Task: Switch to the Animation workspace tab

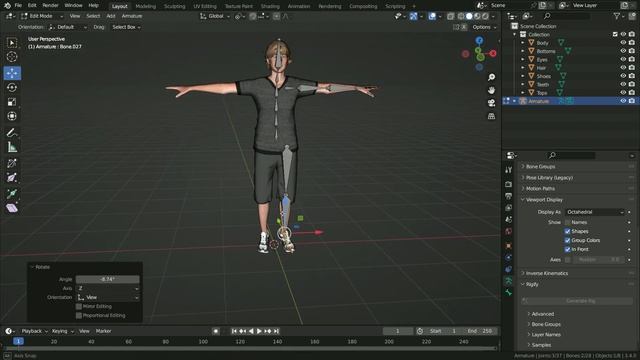Action: coord(299,6)
